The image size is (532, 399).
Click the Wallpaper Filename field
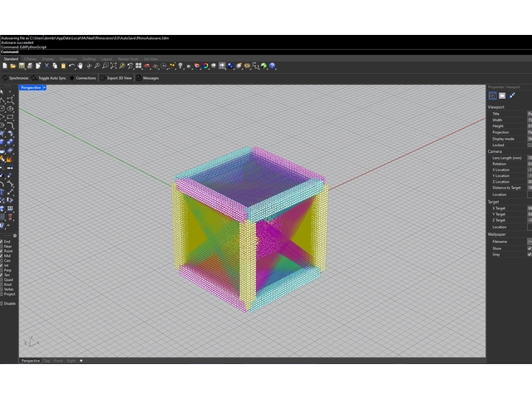point(530,241)
